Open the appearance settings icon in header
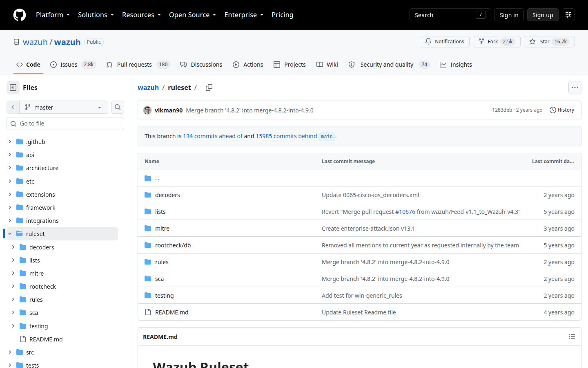This screenshot has width=588, height=368. pyautogui.click(x=568, y=15)
